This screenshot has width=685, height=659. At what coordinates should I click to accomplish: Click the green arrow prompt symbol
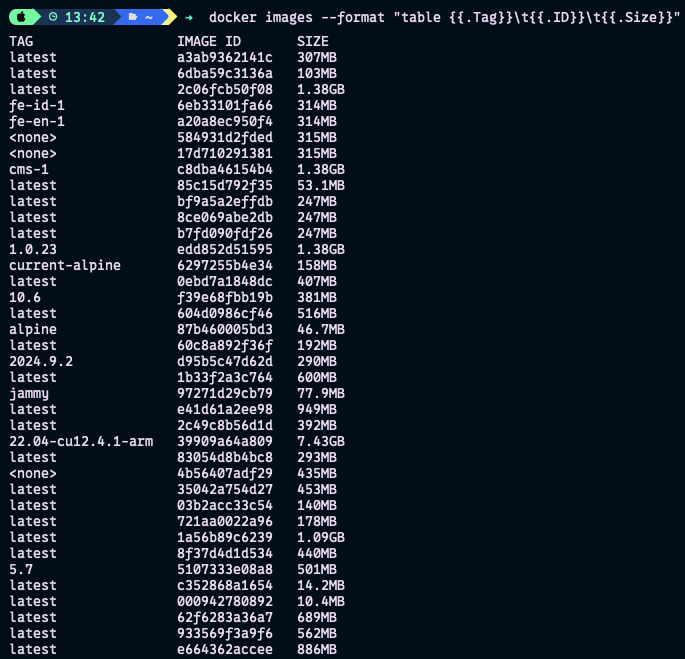pos(189,17)
